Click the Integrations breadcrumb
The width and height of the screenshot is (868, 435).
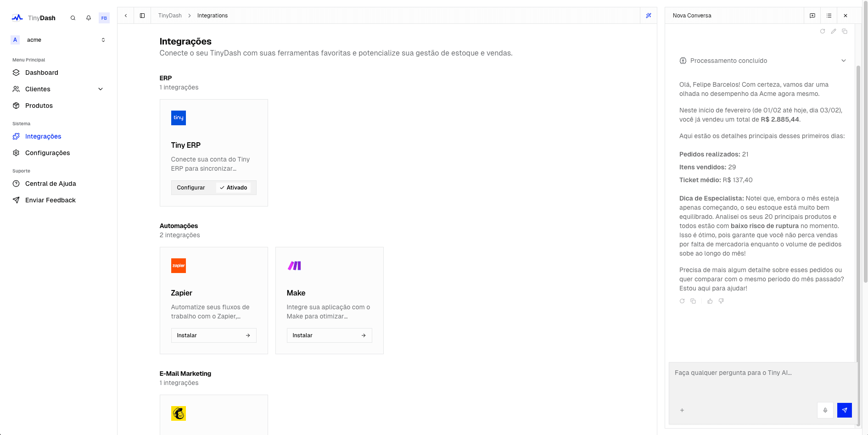213,16
